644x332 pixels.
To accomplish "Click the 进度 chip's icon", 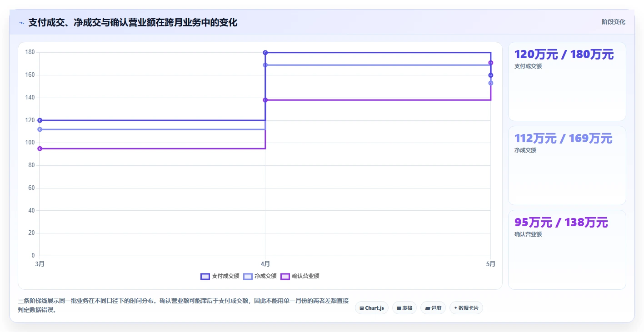I will (428, 308).
